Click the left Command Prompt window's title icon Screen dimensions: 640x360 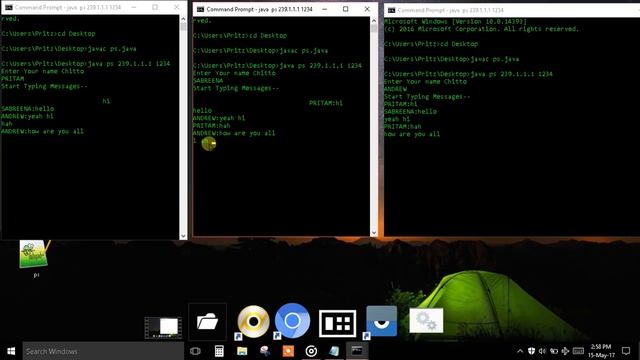(9, 7)
